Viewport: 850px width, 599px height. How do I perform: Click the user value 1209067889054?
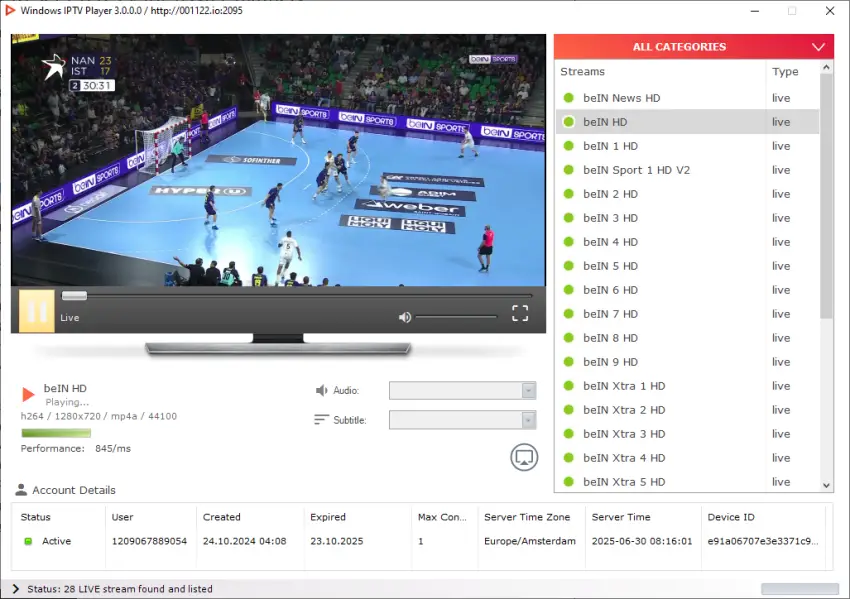pyautogui.click(x=149, y=541)
